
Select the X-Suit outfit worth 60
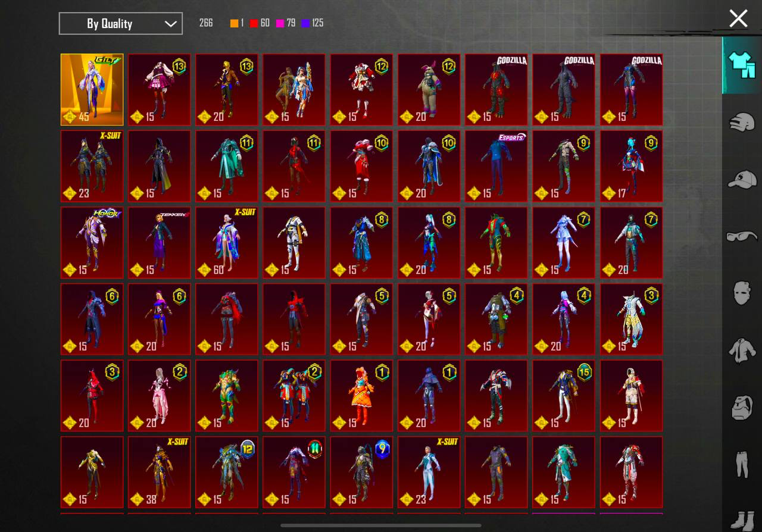226,242
